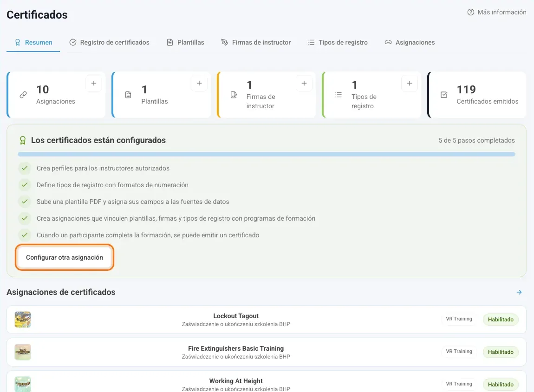This screenshot has height=392, width=534.
Task: Open the Working At Height thumbnail
Action: 23,384
